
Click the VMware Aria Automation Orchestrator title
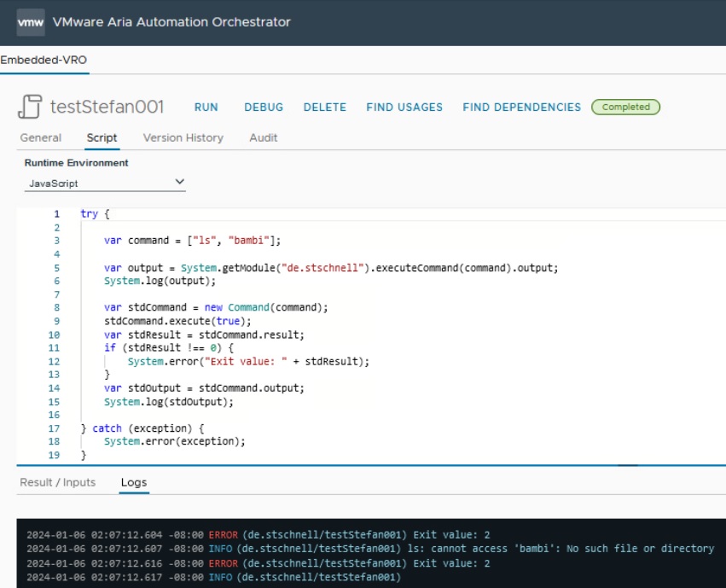(x=171, y=21)
